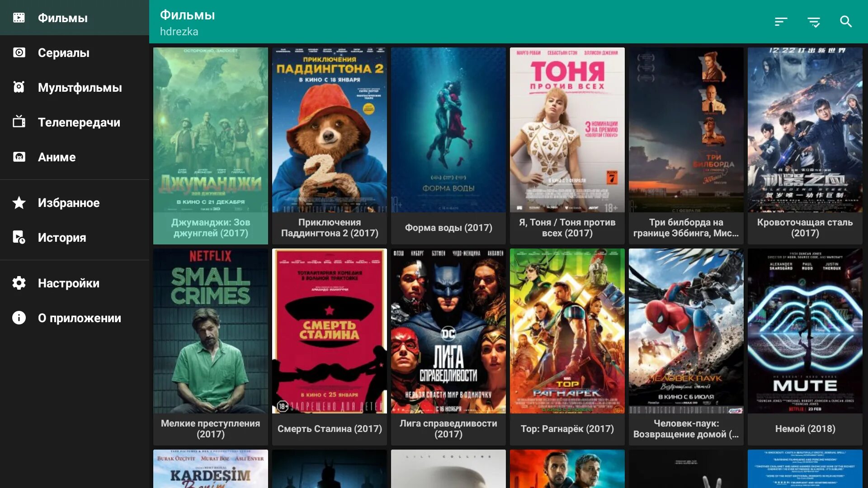Click the title Немой (2018)

click(805, 429)
